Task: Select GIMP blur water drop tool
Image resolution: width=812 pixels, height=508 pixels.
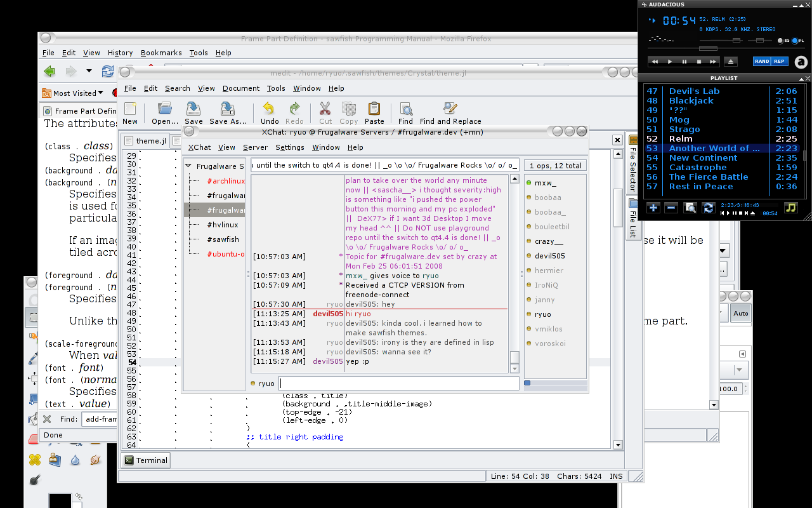Action: pos(75,459)
